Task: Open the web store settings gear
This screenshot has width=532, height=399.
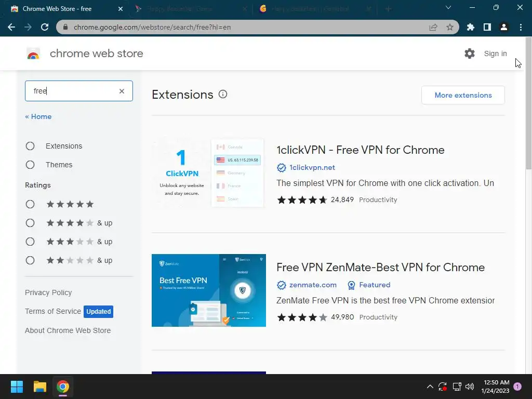Action: [x=470, y=54]
